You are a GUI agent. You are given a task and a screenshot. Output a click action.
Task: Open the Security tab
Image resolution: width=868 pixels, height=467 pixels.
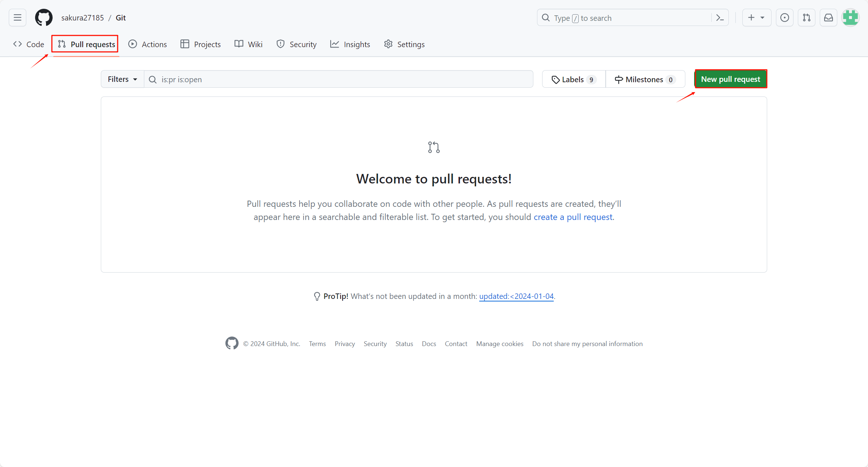(297, 44)
